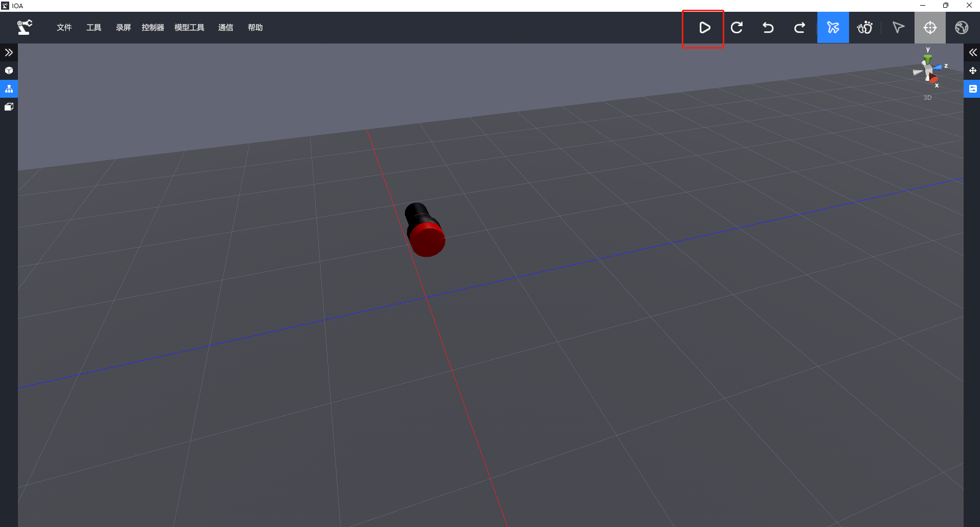Viewport: 980px width, 527px height.
Task: Open the 帮助 menu
Action: [x=255, y=28]
